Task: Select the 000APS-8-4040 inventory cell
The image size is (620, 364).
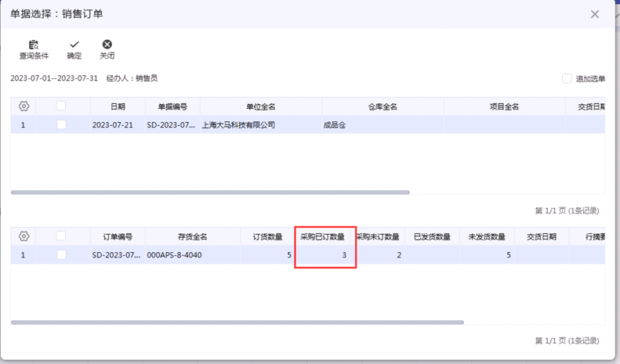Action: click(x=174, y=255)
